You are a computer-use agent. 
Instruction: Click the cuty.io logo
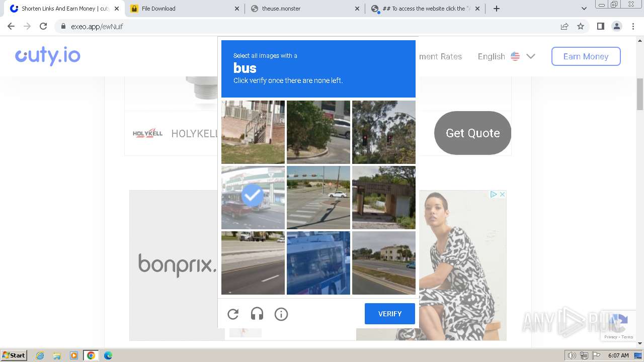point(48,56)
